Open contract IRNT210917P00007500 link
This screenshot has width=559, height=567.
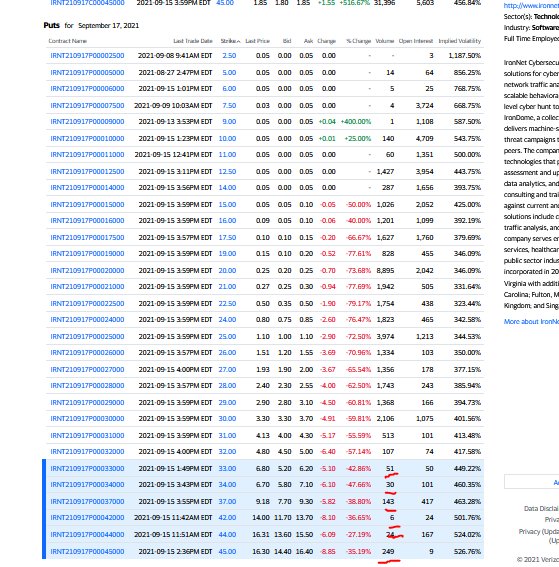pyautogui.click(x=87, y=106)
